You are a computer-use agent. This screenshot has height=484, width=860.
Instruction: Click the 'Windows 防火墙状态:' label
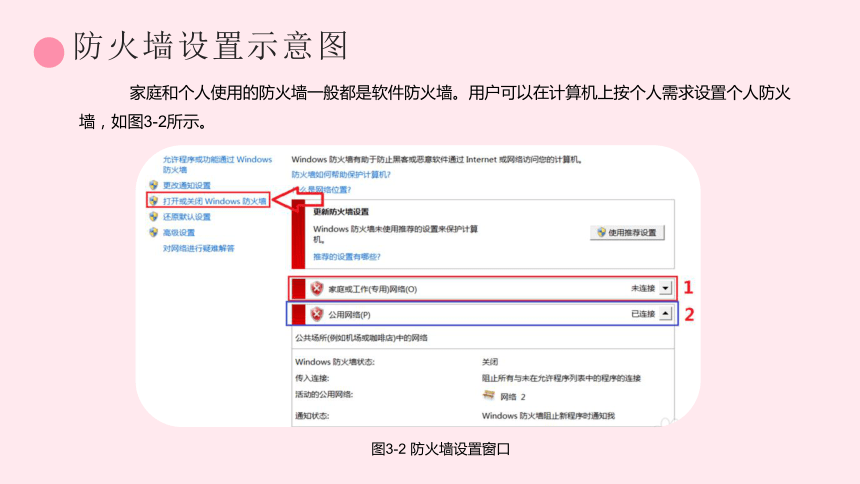pyautogui.click(x=335, y=362)
